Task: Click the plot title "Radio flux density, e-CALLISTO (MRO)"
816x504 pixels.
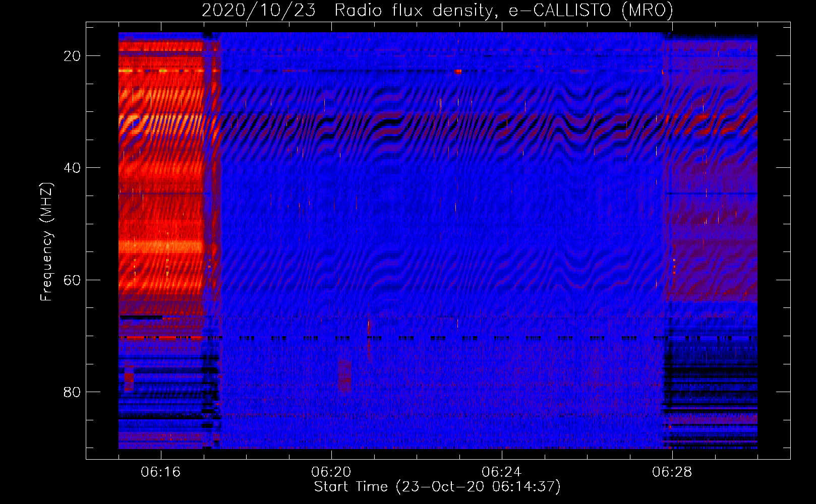Action: pos(504,10)
